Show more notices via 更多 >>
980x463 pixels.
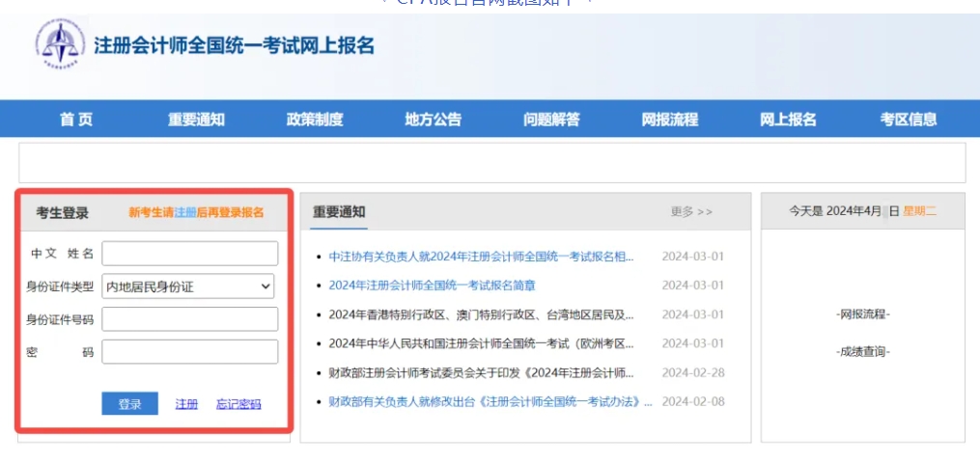pyautogui.click(x=691, y=212)
